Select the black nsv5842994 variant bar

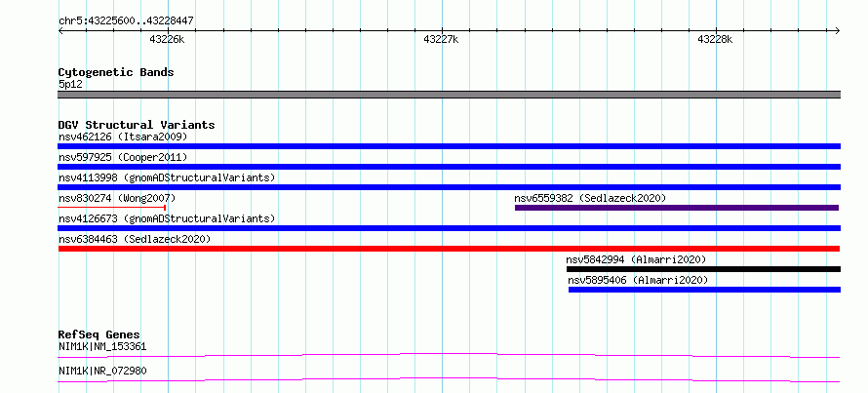(703, 269)
